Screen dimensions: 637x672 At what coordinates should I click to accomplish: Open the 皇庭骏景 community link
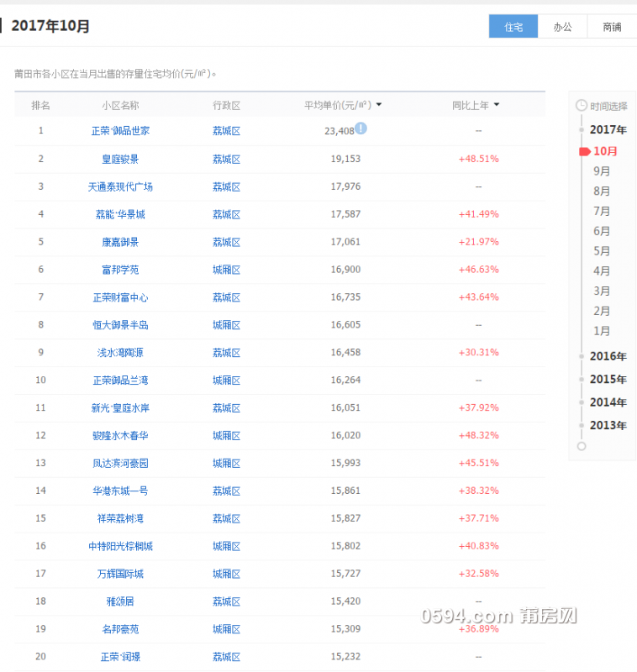120,159
